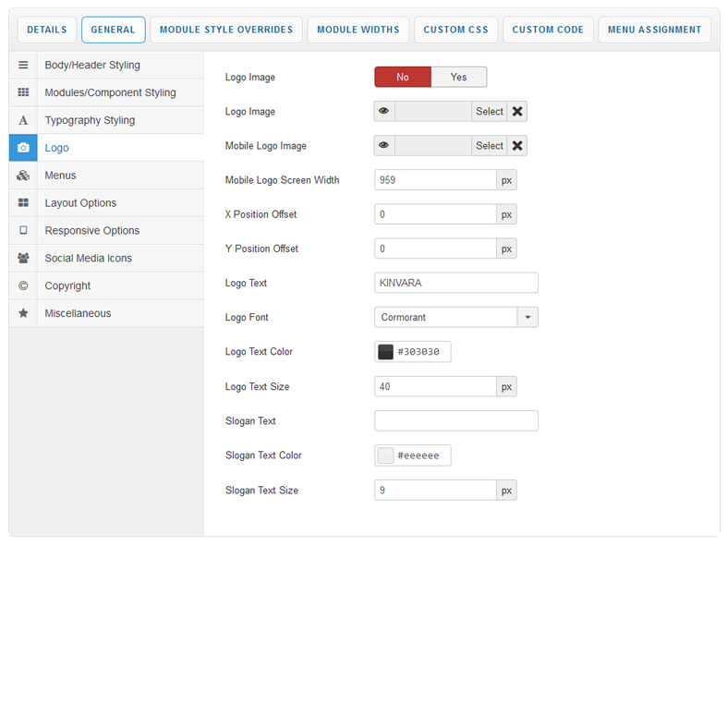The image size is (728, 728).
Task: Click the Body/Header Styling hamburger icon
Action: 23,66
